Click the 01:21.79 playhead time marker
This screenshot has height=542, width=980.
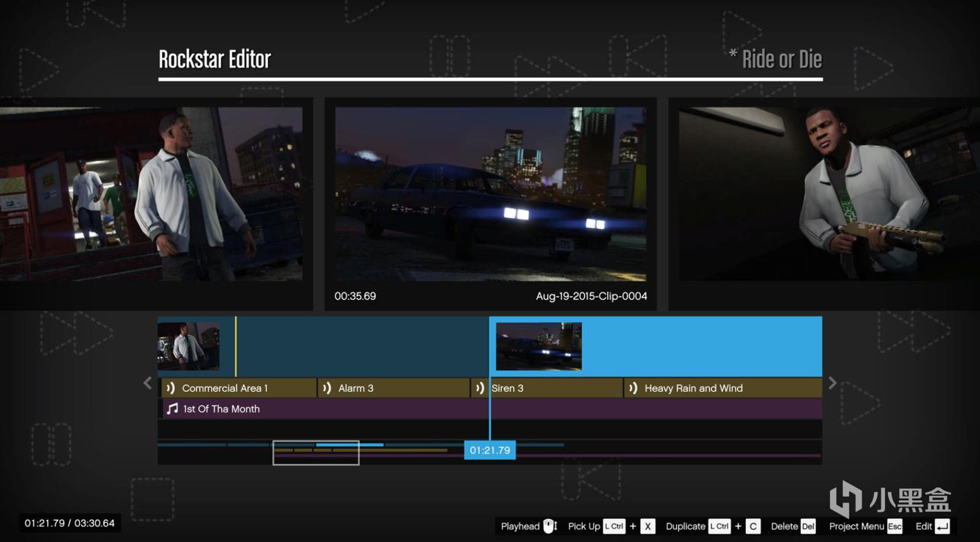489,450
